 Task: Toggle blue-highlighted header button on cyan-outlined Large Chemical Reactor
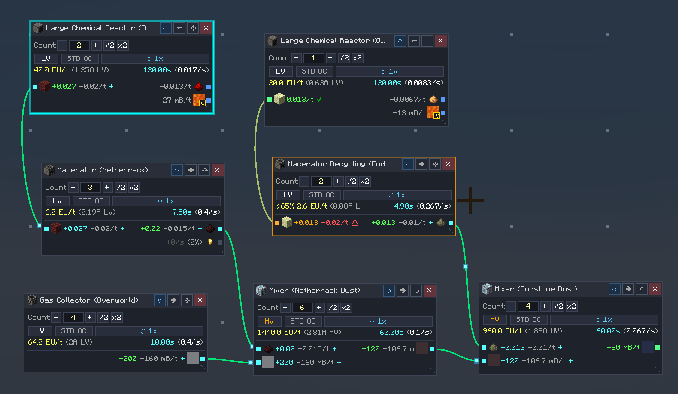(166, 28)
